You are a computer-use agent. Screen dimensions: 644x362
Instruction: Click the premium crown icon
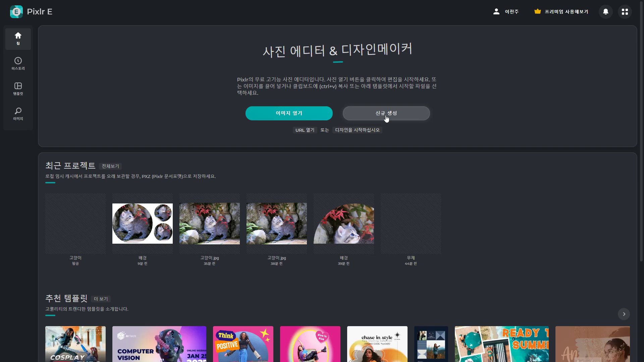[x=538, y=11]
